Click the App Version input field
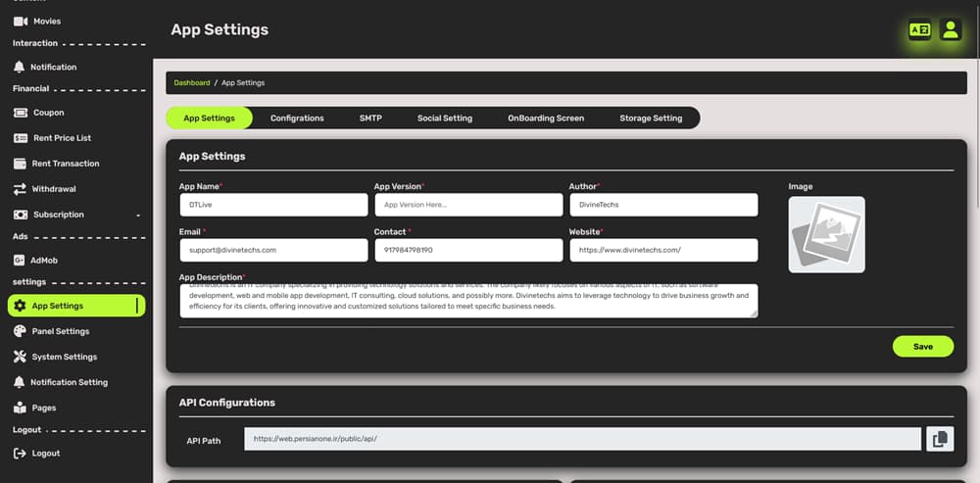The width and height of the screenshot is (980, 483). click(x=468, y=205)
